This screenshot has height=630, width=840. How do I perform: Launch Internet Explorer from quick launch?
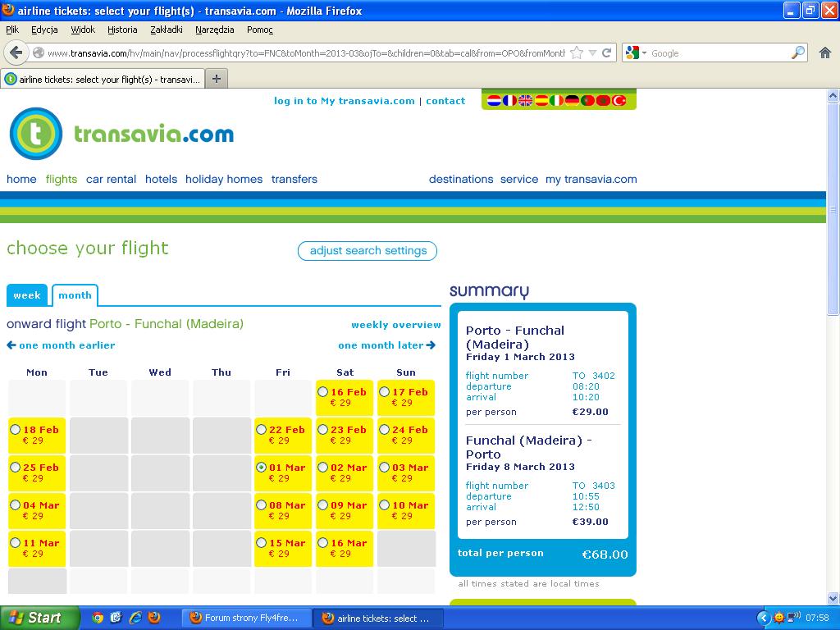(x=135, y=618)
